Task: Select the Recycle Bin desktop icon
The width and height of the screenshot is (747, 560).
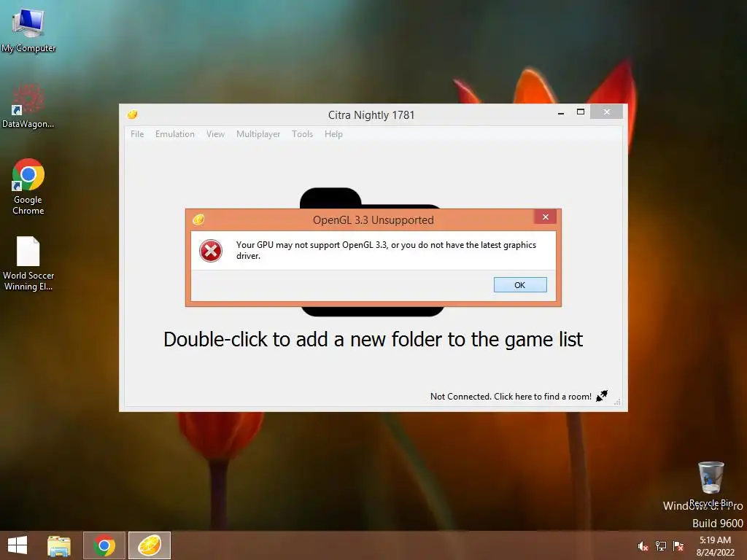Action: point(711,483)
